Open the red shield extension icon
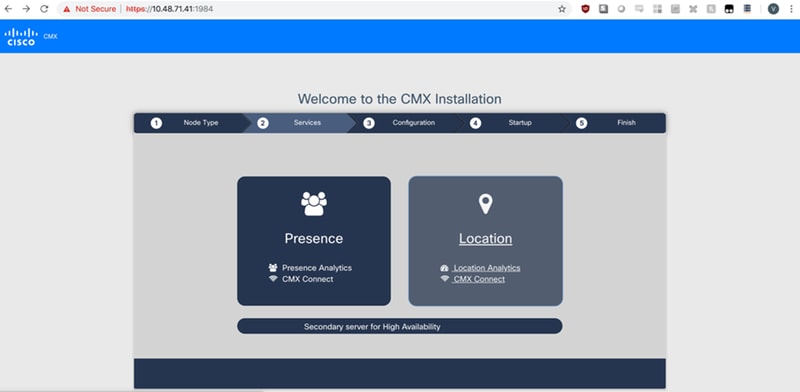 click(585, 9)
